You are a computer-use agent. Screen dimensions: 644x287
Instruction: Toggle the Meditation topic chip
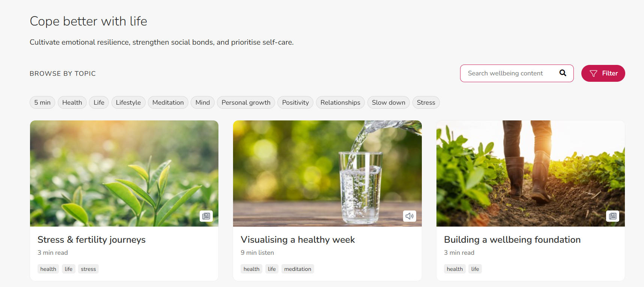coord(168,102)
